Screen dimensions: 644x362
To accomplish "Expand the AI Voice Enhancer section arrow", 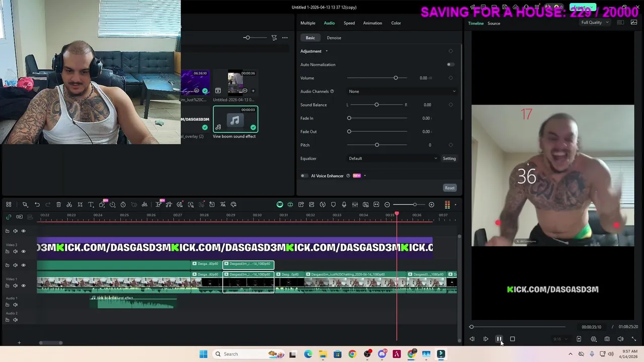I will [x=365, y=176].
